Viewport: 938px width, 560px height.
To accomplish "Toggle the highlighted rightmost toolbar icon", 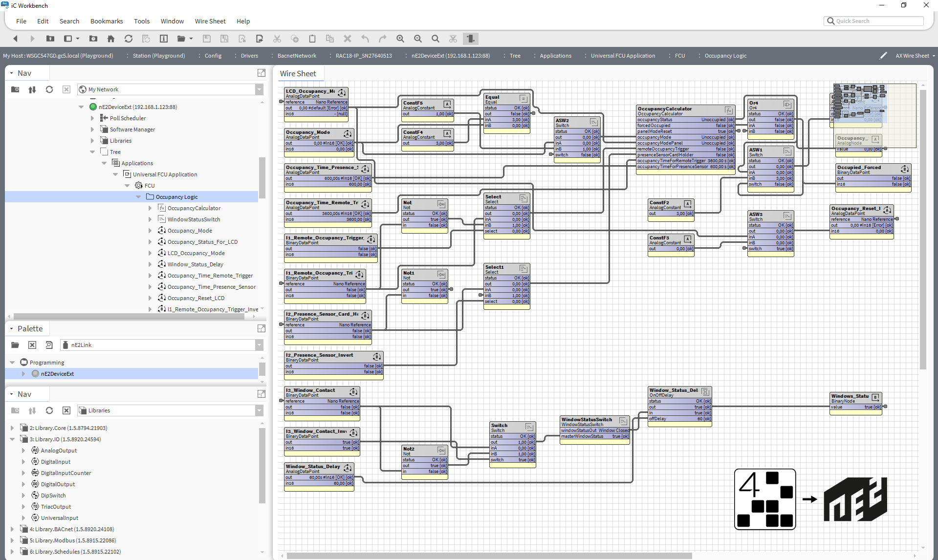I will click(470, 39).
